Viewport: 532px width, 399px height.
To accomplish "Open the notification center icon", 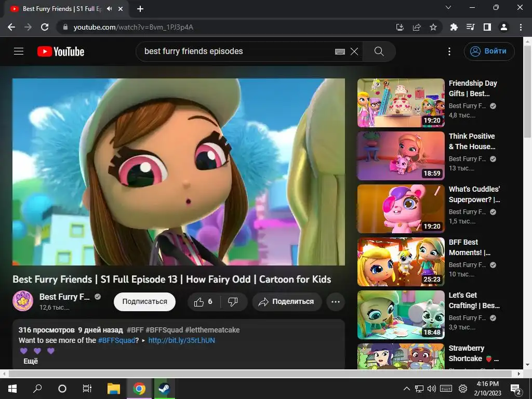I will (x=516, y=389).
